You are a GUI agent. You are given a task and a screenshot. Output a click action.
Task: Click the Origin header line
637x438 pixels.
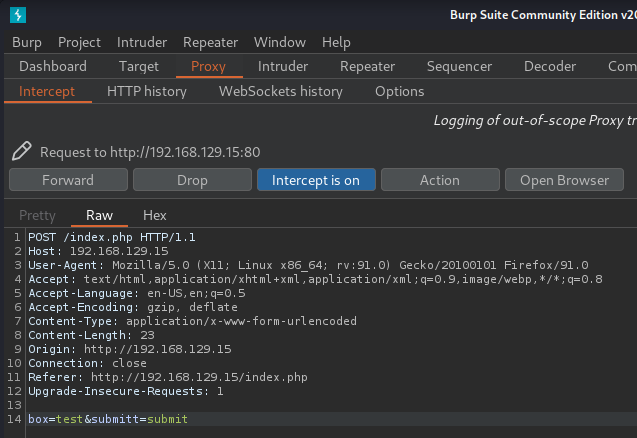click(130, 349)
